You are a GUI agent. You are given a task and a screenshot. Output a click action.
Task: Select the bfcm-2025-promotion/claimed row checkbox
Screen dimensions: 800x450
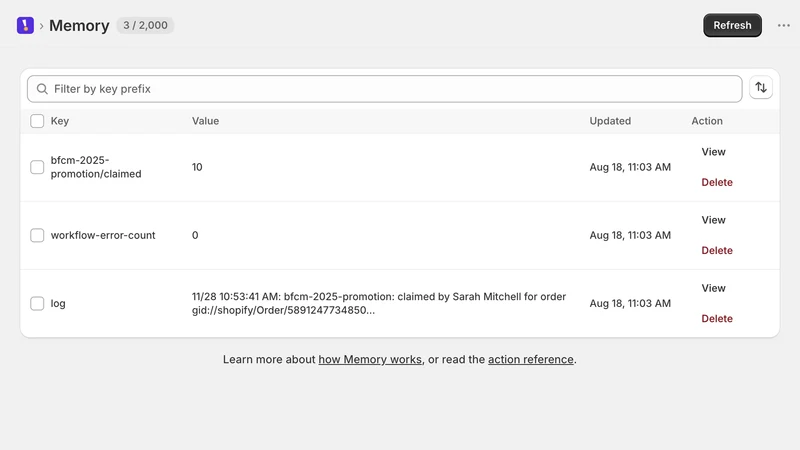[37, 167]
